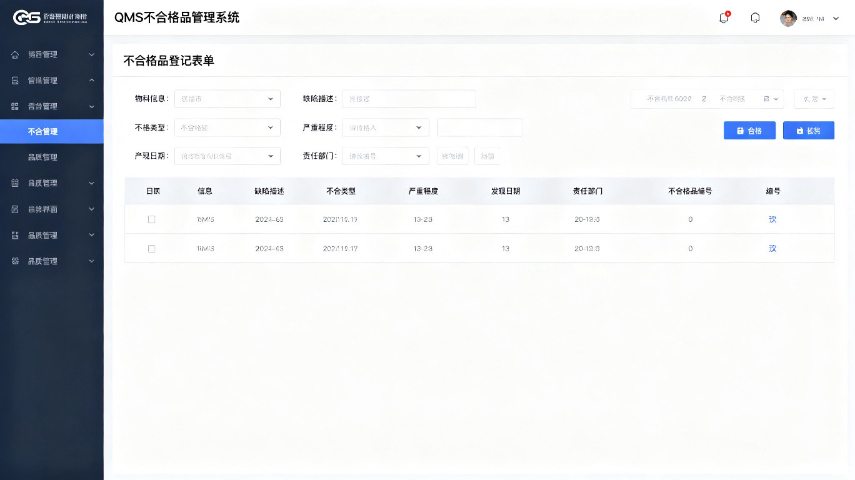Click the second faint button beside the 责任部门 dropdown
Image resolution: width=855 pixels, height=480 pixels.
pyautogui.click(x=487, y=156)
